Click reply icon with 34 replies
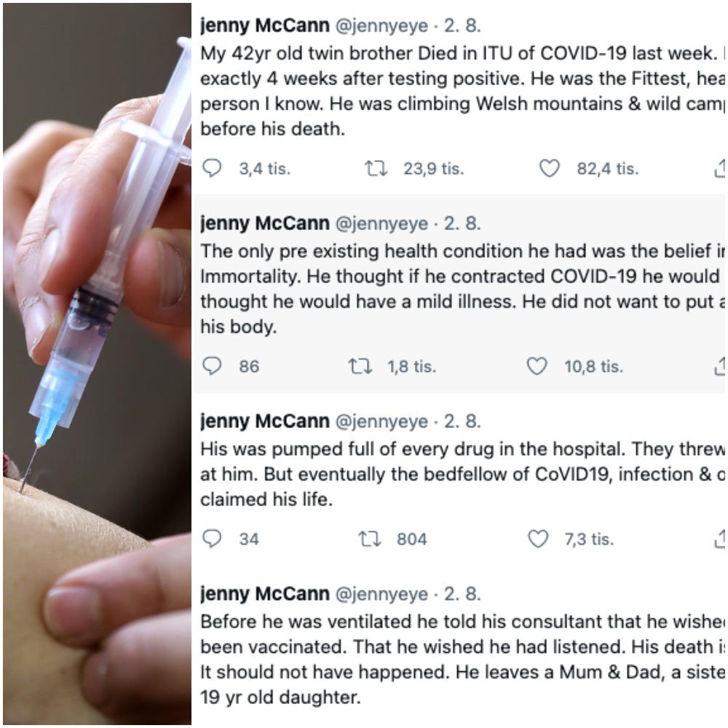This screenshot has height=728, width=728. click(x=211, y=539)
